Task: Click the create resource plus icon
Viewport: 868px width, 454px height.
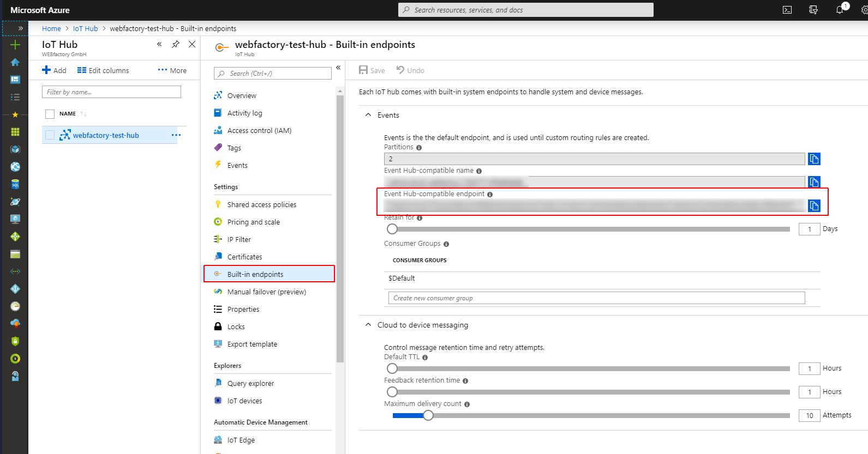Action: click(15, 45)
